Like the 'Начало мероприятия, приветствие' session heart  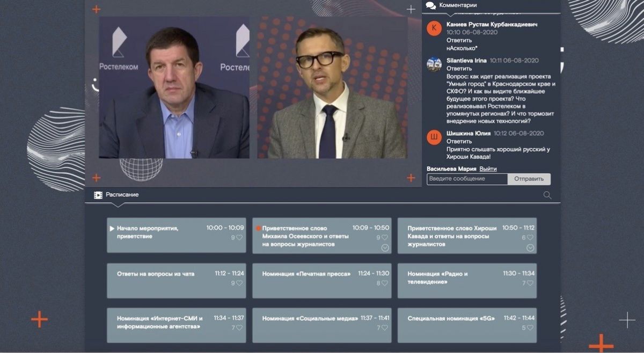(239, 238)
